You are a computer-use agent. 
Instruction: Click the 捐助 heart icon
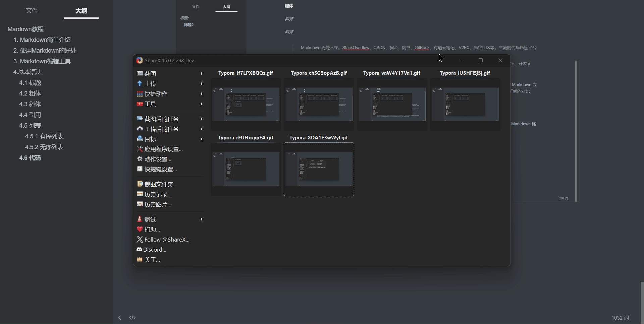[x=140, y=229]
